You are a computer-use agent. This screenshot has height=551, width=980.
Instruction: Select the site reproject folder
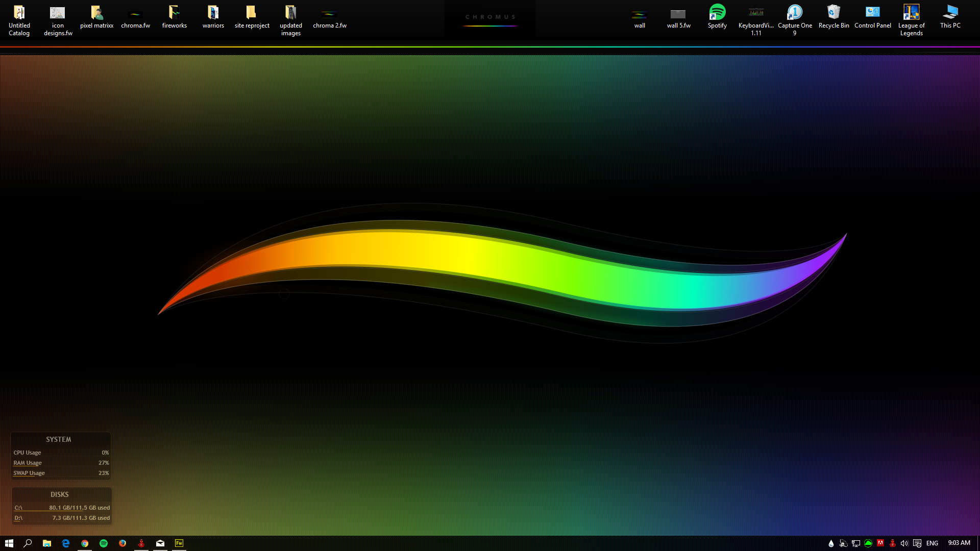252,17
